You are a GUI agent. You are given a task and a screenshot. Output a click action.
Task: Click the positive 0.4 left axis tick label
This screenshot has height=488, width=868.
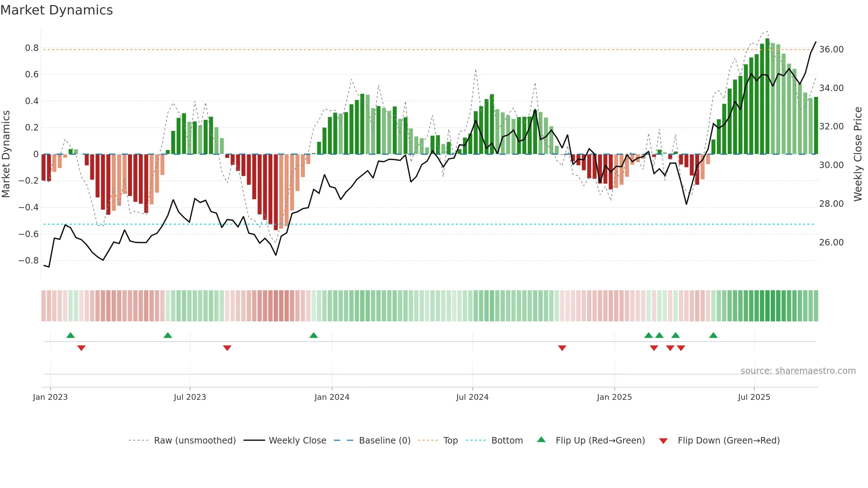(32, 101)
